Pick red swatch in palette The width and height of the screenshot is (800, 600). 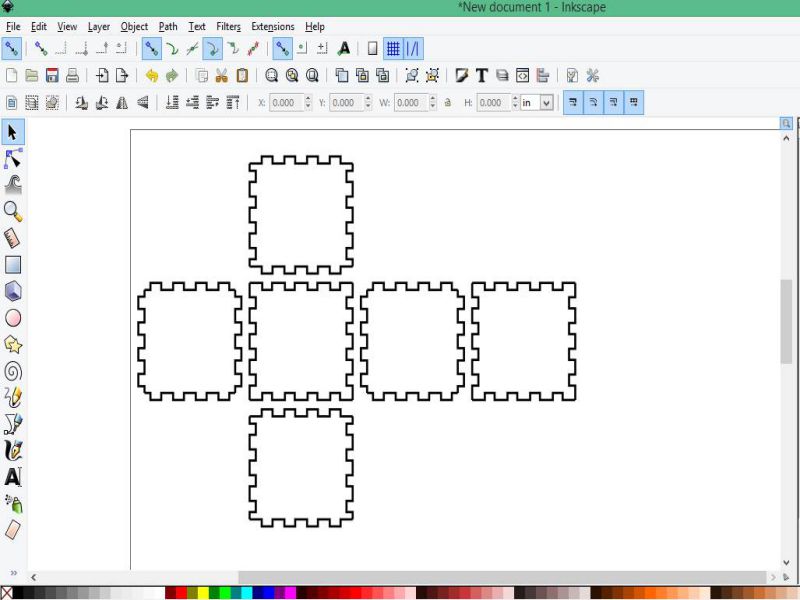pos(181,593)
